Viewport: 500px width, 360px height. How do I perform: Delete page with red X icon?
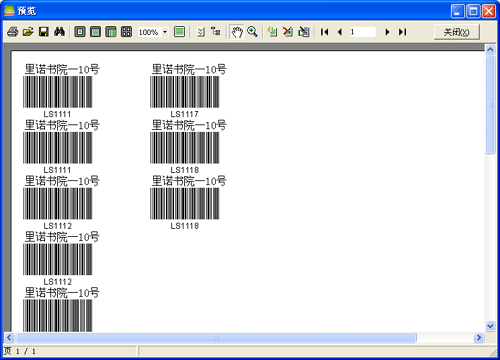pos(288,32)
